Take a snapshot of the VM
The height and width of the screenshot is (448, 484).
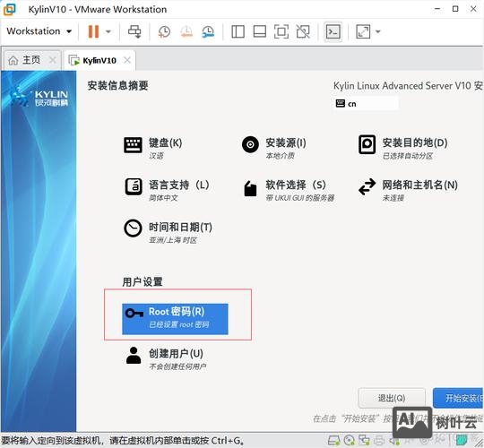pos(164,31)
